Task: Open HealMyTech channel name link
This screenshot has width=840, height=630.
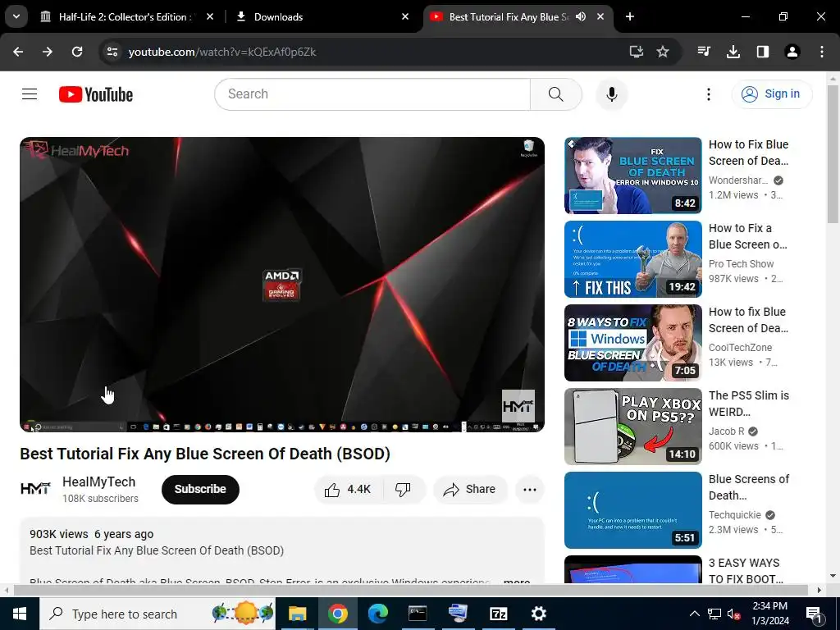Action: (x=99, y=482)
